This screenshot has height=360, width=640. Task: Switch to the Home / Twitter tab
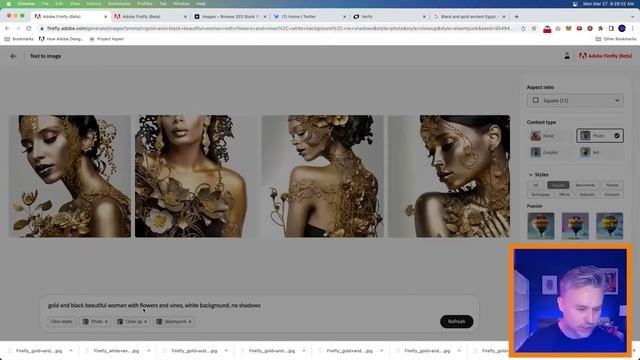310,17
